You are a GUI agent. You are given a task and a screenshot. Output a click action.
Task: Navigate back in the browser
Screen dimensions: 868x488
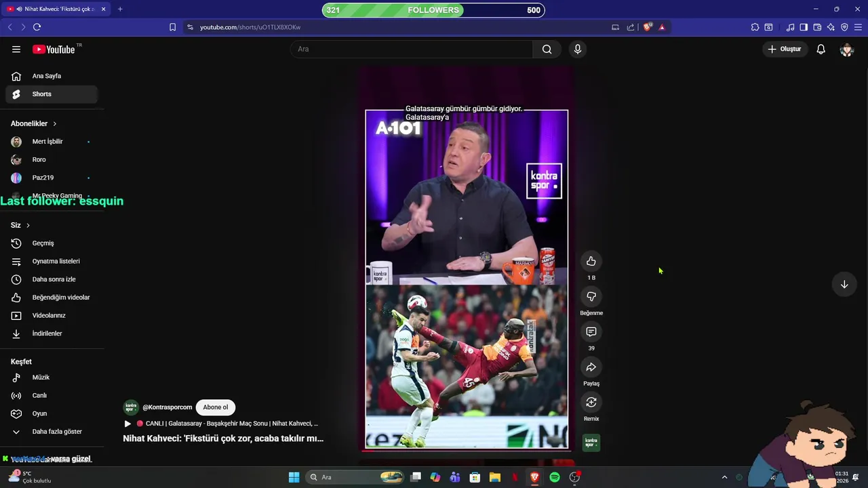pos(9,27)
